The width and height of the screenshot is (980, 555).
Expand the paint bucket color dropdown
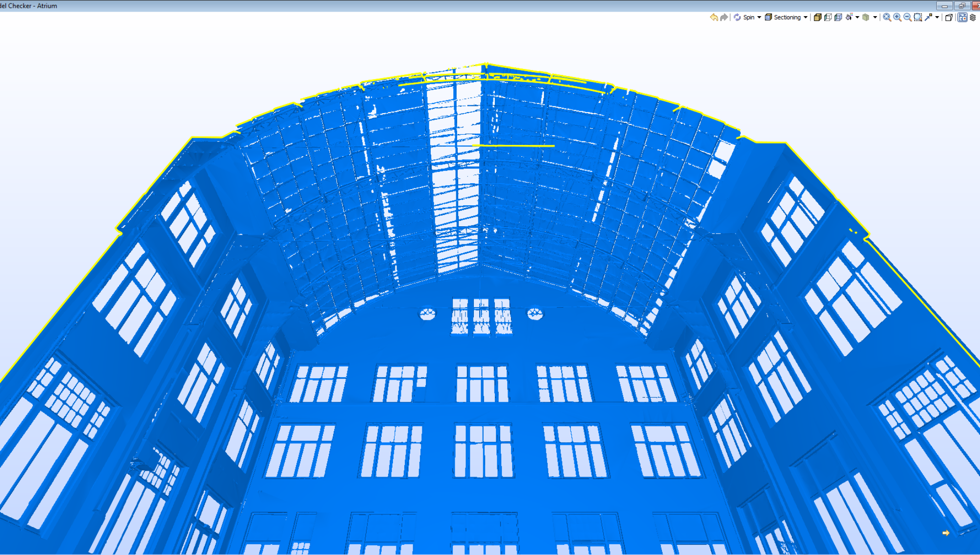[857, 17]
